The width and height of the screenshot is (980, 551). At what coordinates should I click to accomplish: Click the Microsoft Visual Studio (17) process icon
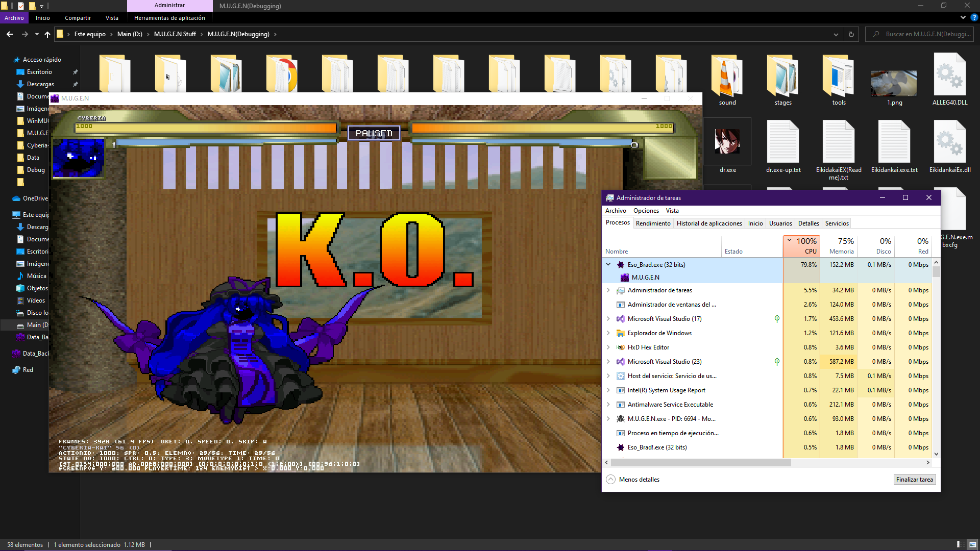[x=620, y=319]
